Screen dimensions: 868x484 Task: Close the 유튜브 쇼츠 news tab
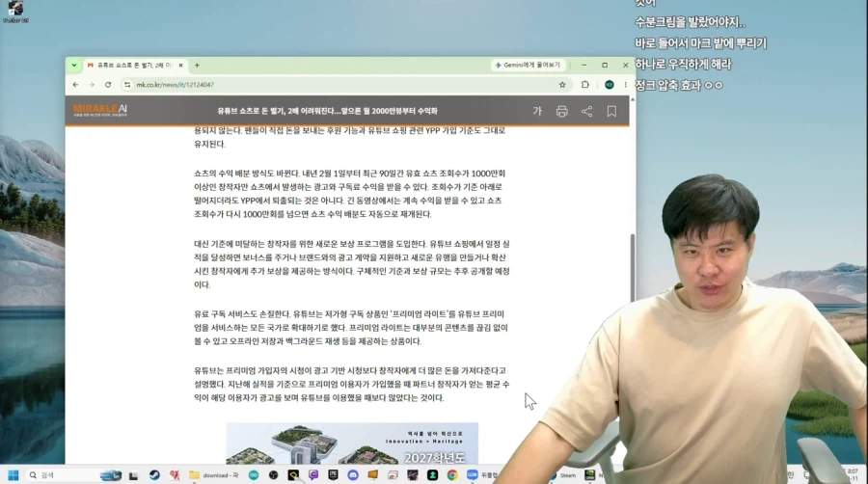click(x=180, y=66)
